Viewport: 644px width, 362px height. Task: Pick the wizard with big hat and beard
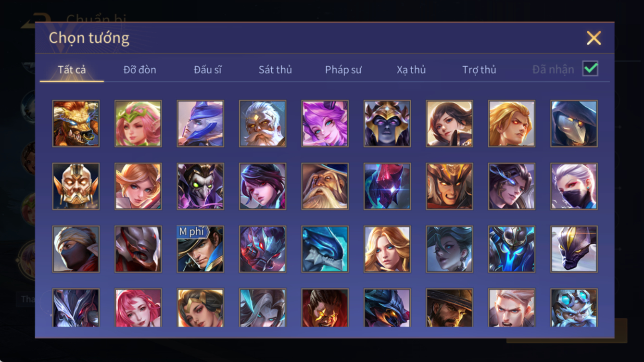click(325, 187)
